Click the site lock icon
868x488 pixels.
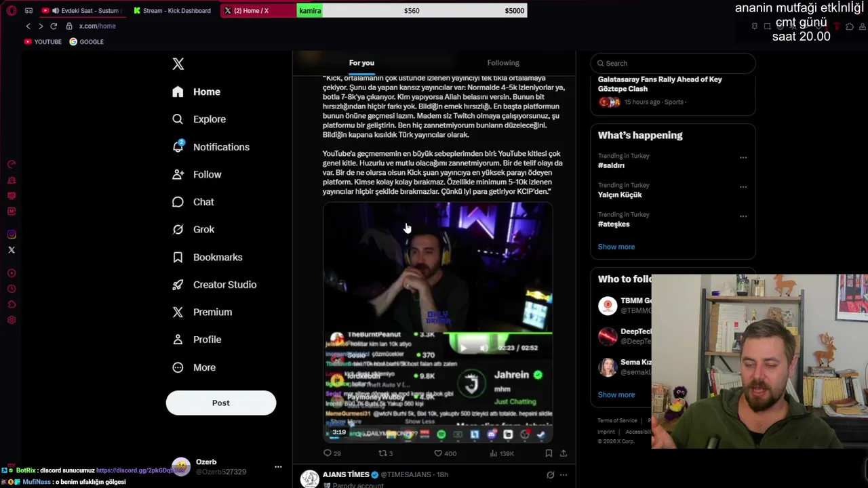[x=69, y=26]
